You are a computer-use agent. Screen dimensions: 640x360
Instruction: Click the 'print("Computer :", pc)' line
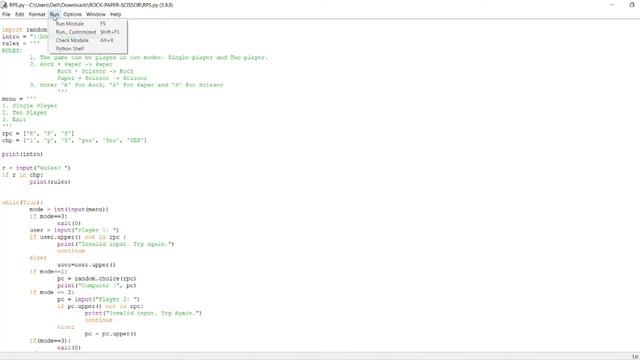click(97, 286)
